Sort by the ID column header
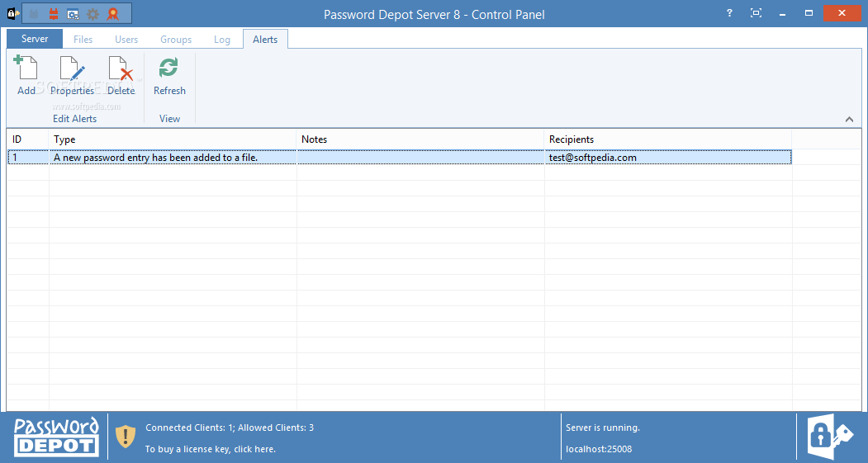 [28, 139]
